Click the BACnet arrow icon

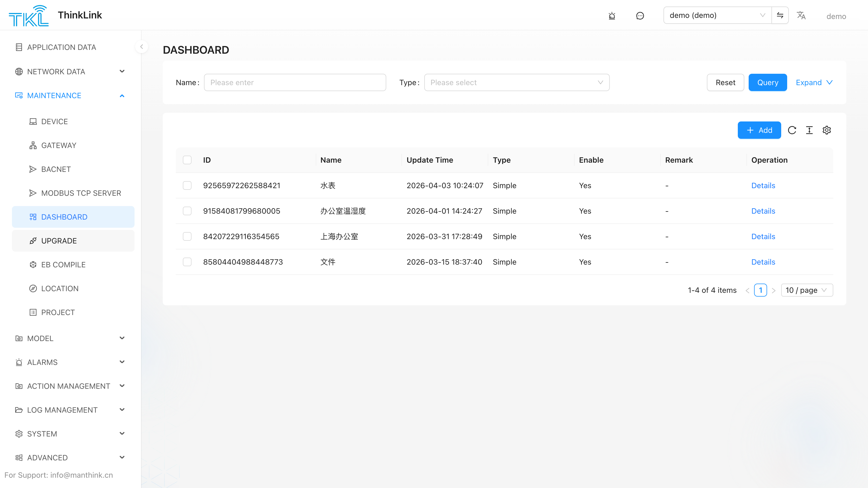coord(33,169)
